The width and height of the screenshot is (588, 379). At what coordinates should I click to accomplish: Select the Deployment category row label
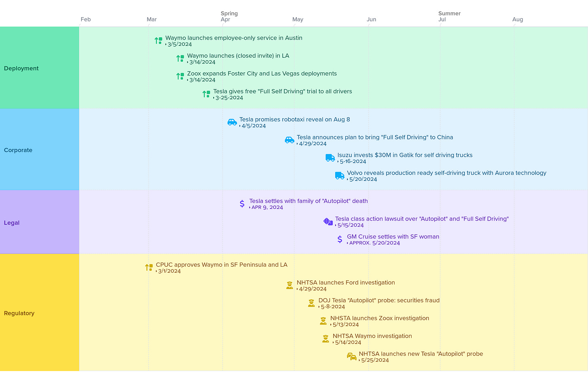tap(21, 68)
